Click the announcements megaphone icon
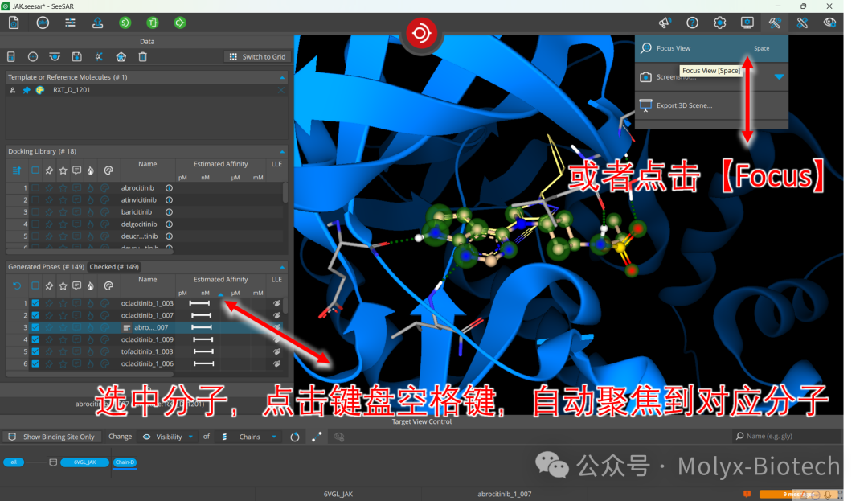Viewport: 868px width, 501px height. click(x=665, y=23)
